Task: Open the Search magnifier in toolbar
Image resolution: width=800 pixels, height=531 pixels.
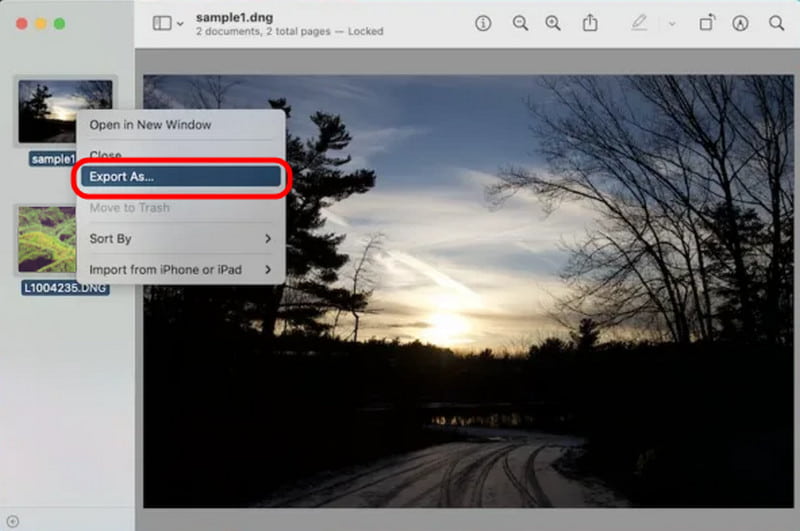Action: point(776,23)
